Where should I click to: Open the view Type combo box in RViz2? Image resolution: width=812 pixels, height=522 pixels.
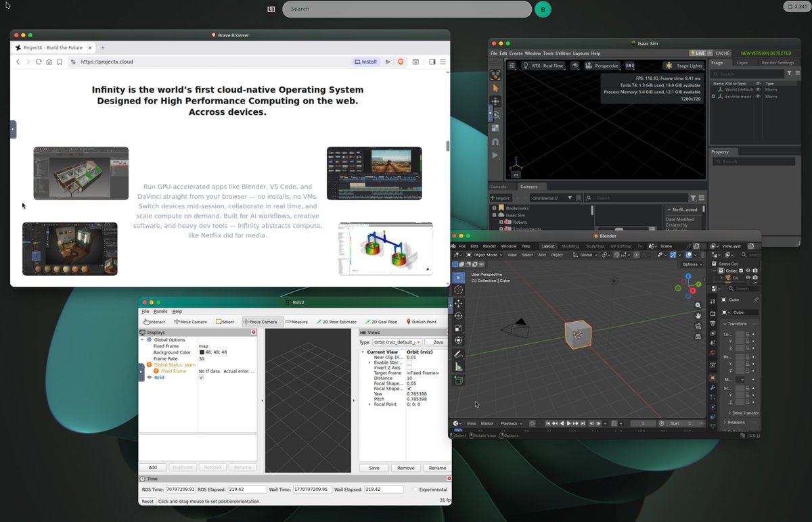[398, 342]
